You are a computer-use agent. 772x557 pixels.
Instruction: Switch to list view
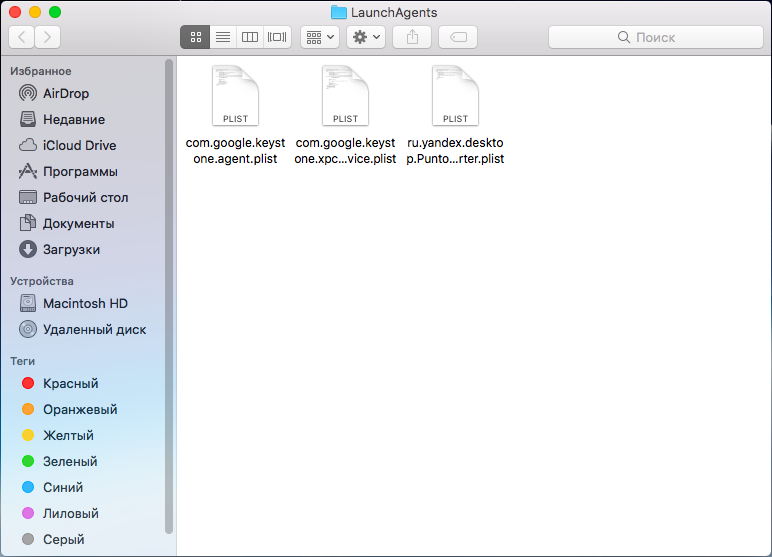(x=223, y=37)
